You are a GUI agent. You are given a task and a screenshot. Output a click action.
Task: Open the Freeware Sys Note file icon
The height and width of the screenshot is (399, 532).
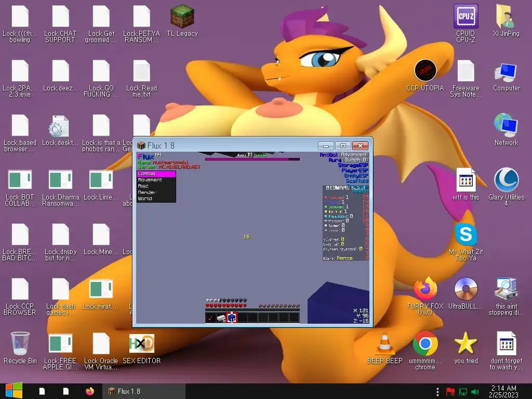466,78
